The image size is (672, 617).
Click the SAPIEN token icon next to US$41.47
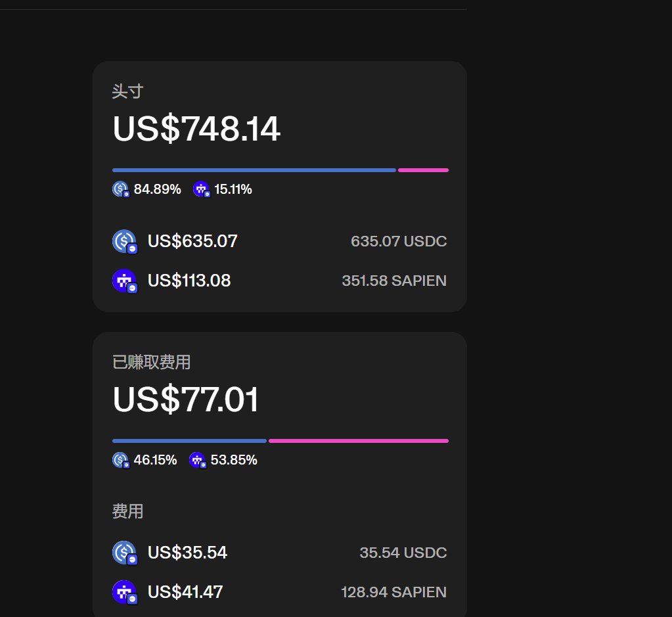coord(123,592)
